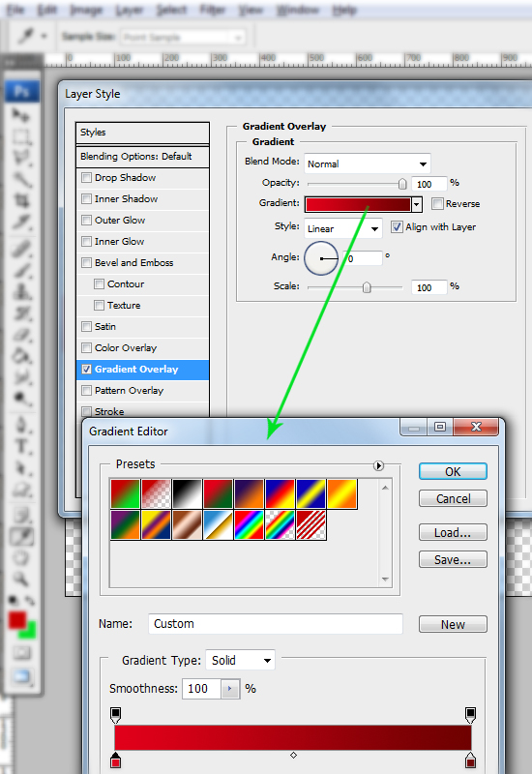The image size is (532, 774).
Task: Reset to default black and white colors
Action: click(x=14, y=601)
